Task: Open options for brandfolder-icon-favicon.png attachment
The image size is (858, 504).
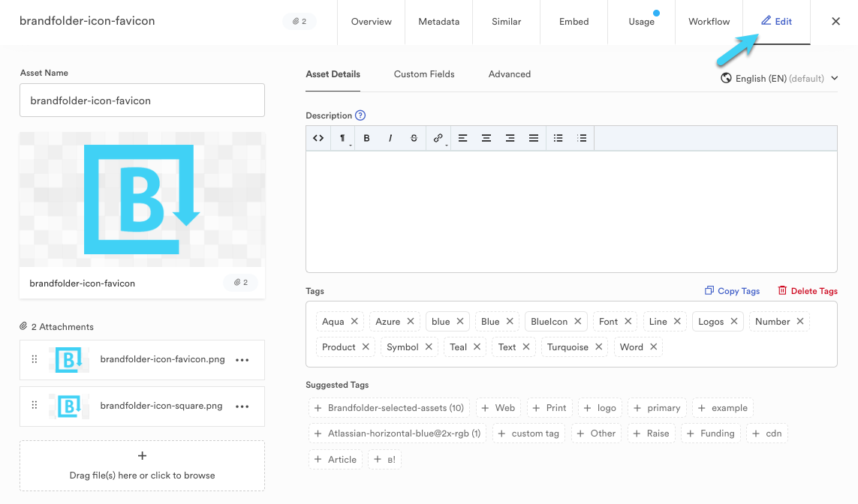Action: pos(242,360)
